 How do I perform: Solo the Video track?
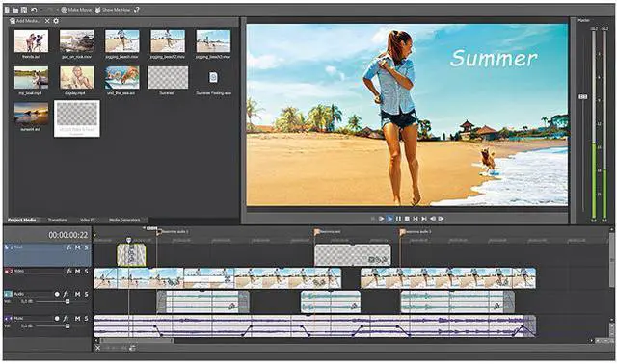tap(86, 272)
